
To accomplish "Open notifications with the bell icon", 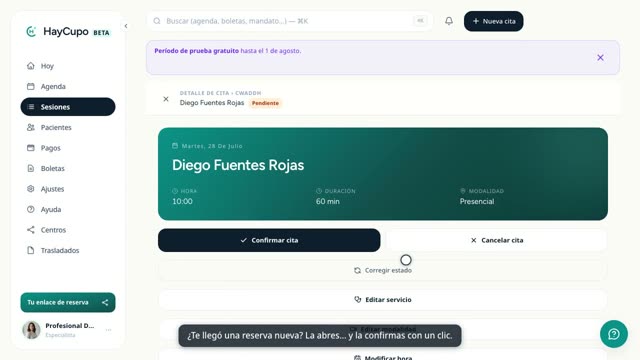I will tap(449, 21).
